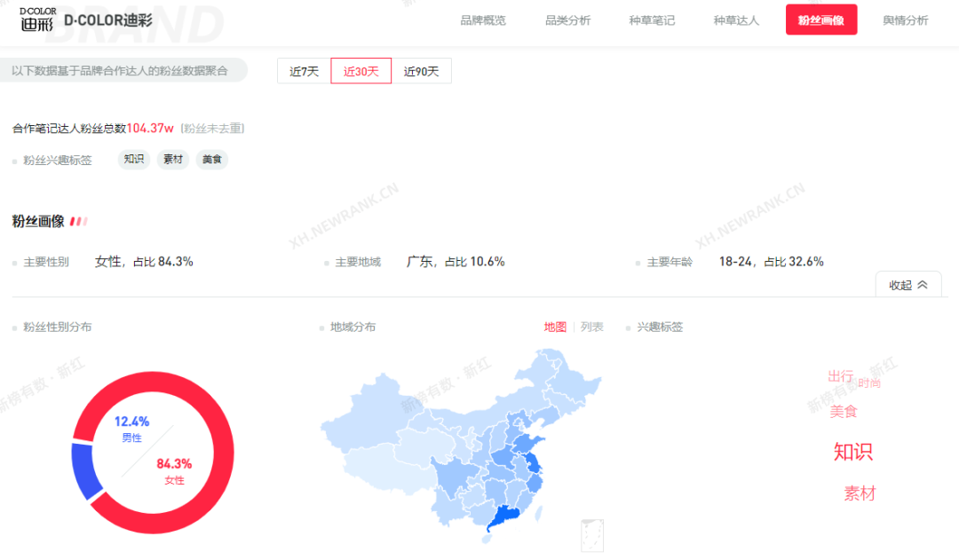
Task: Go to the 种草笔记 tab
Action: point(652,20)
